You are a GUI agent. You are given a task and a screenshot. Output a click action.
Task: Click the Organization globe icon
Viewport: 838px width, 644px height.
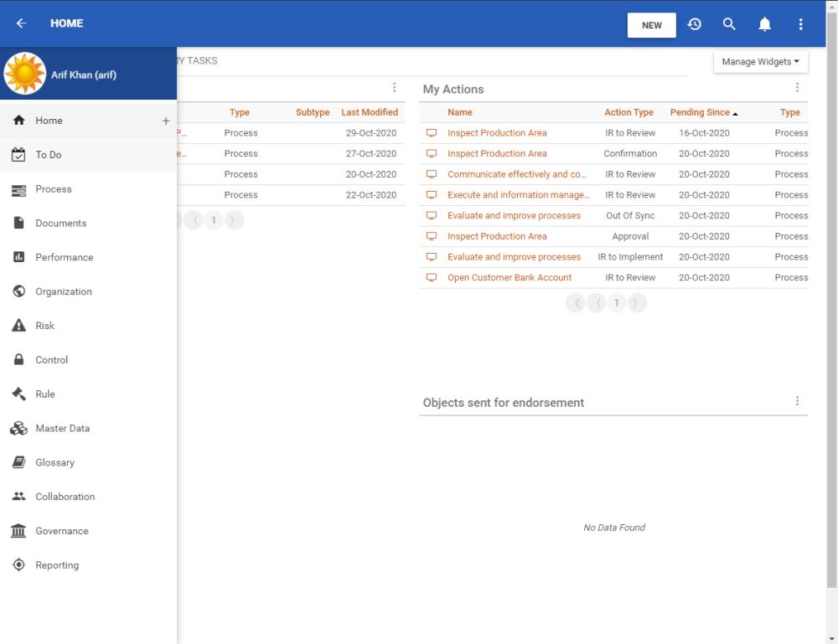point(18,291)
